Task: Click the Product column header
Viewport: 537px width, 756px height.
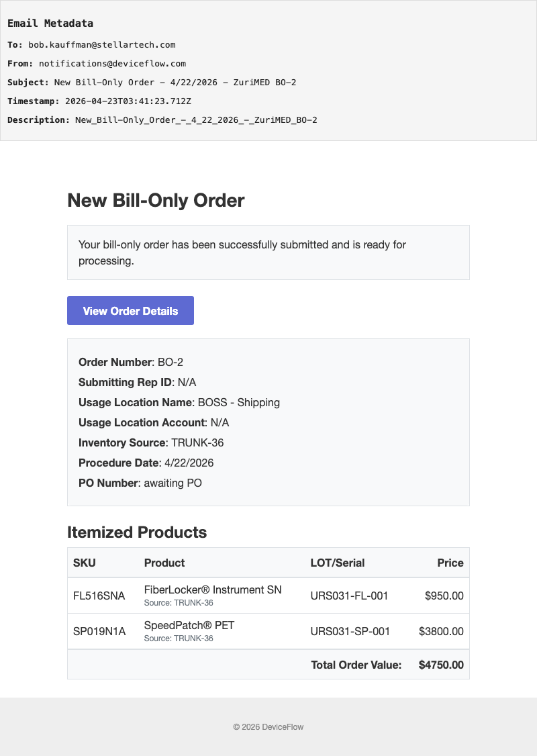Action: pyautogui.click(x=164, y=563)
